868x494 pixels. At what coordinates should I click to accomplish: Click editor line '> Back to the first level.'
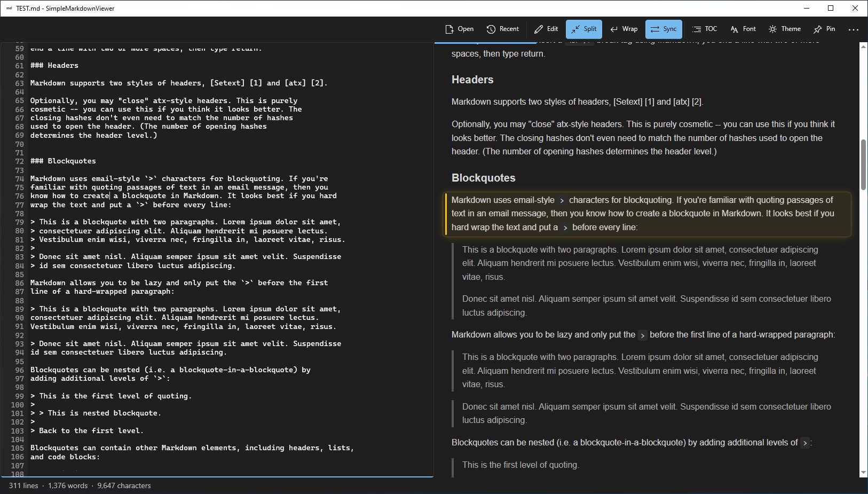pos(87,430)
